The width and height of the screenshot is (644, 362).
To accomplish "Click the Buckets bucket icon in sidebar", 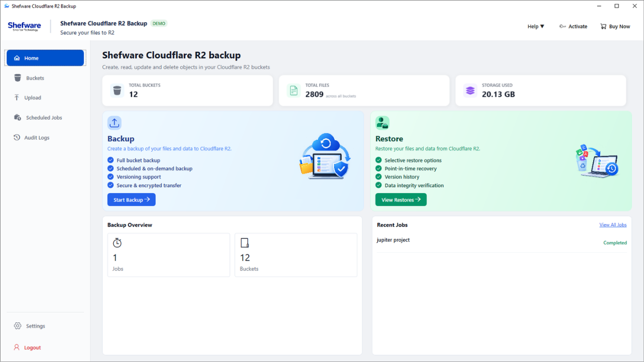I will 18,78.
